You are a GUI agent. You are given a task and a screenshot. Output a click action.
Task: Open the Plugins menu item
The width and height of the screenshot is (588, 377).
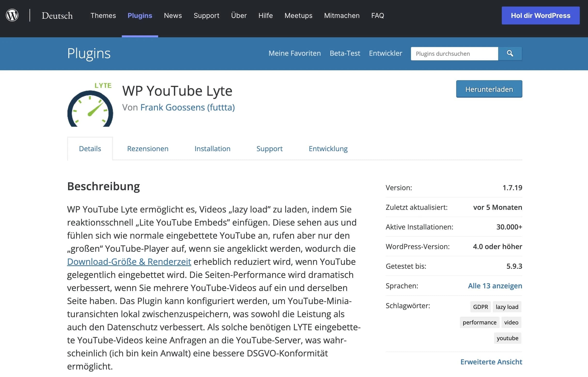click(140, 16)
